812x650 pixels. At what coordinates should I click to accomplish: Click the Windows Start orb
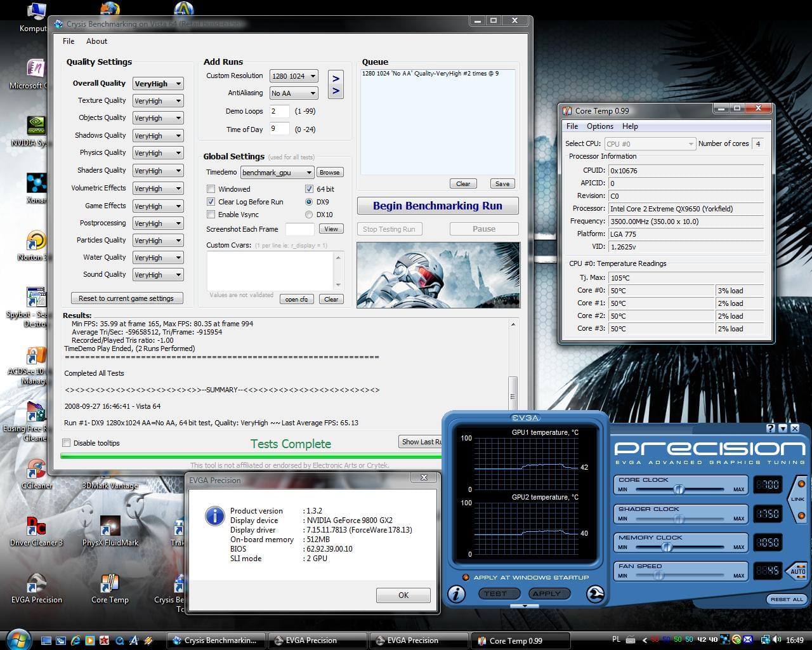coord(18,639)
